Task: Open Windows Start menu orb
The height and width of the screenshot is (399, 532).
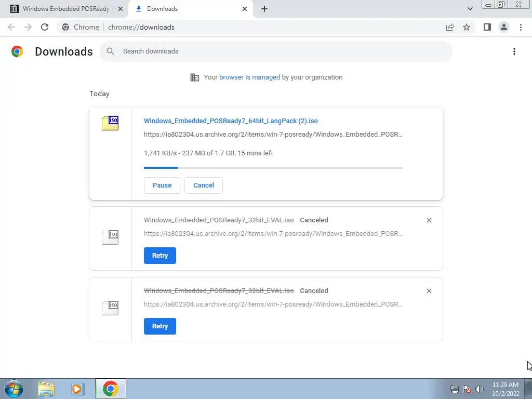Action: (14, 389)
